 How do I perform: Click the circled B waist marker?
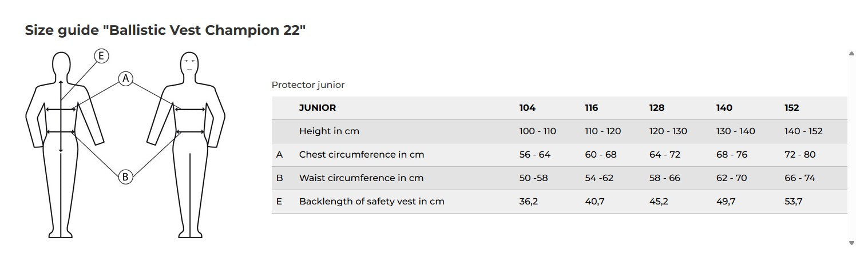click(x=126, y=177)
